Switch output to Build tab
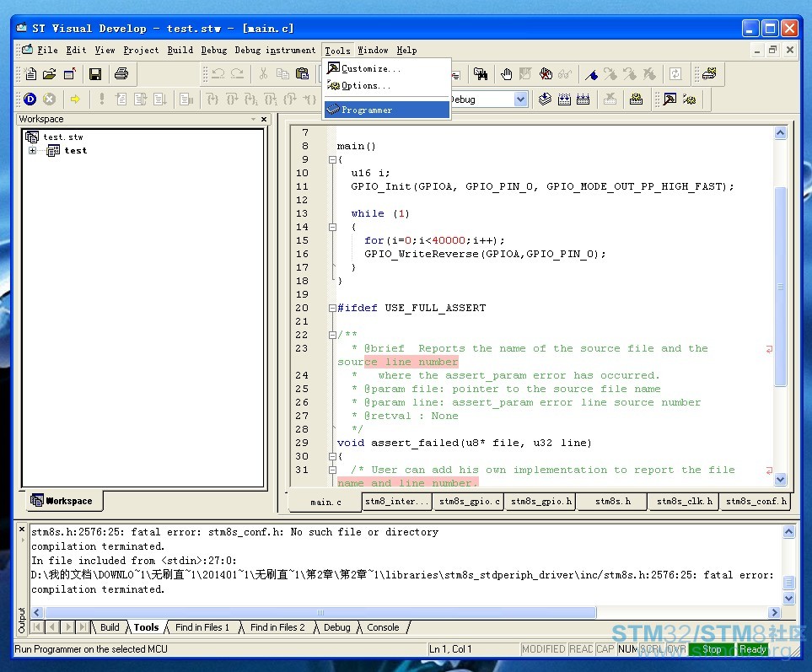This screenshot has height=672, width=812. coord(110,627)
